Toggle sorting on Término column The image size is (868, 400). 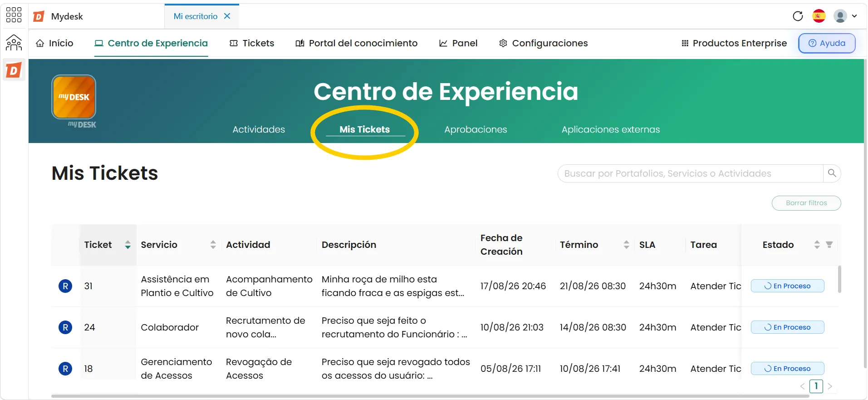[626, 245]
